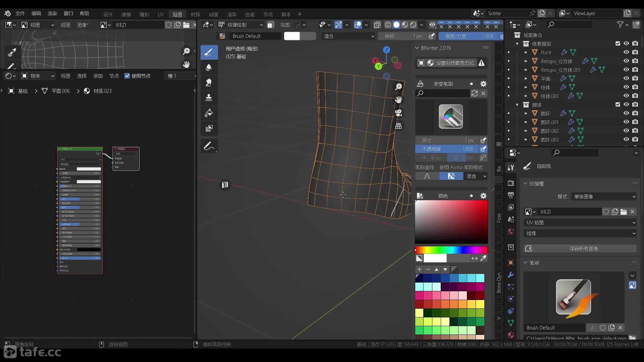This screenshot has height=362, width=644.
Task: Select the Smear tool
Action: 209,82
